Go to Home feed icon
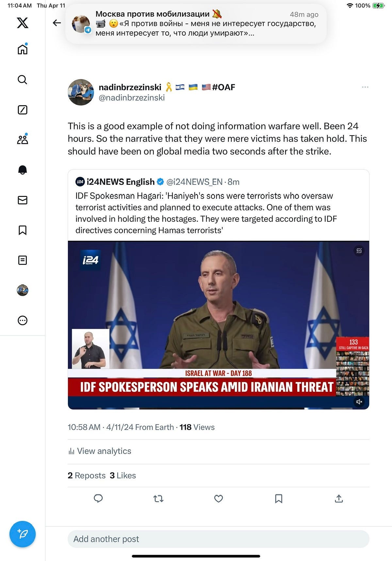The height and width of the screenshot is (561, 392). click(x=23, y=49)
